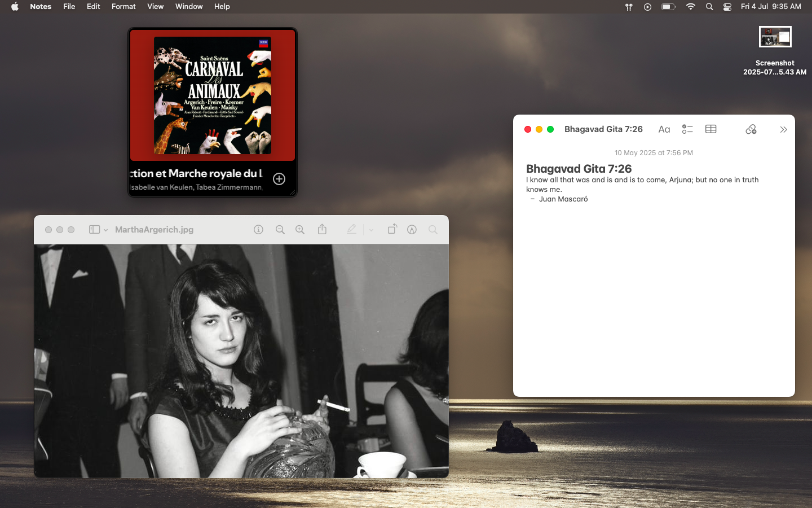Image resolution: width=812 pixels, height=508 pixels.
Task: Zoom out the image in Preview
Action: 280,230
